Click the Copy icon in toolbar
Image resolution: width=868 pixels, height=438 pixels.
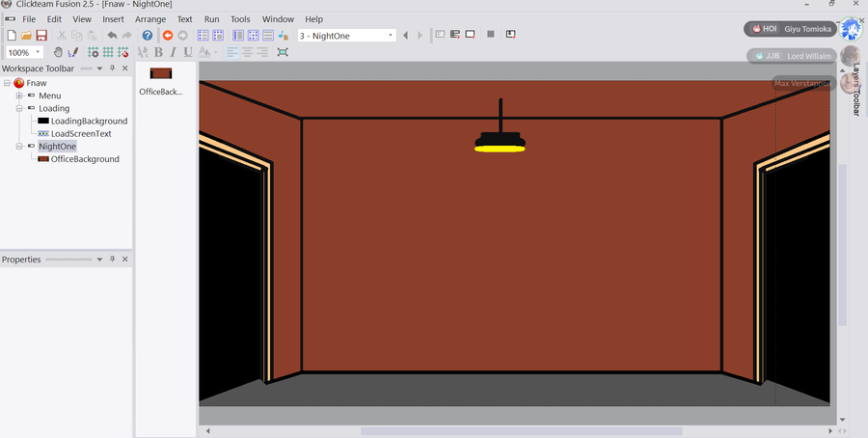(76, 36)
